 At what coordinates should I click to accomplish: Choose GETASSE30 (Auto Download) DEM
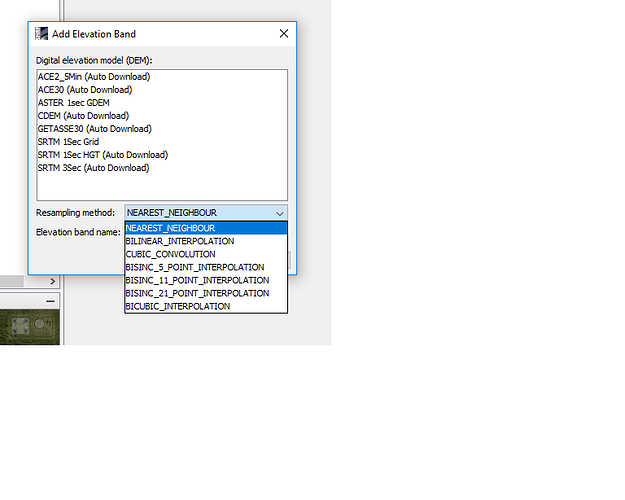click(162, 129)
